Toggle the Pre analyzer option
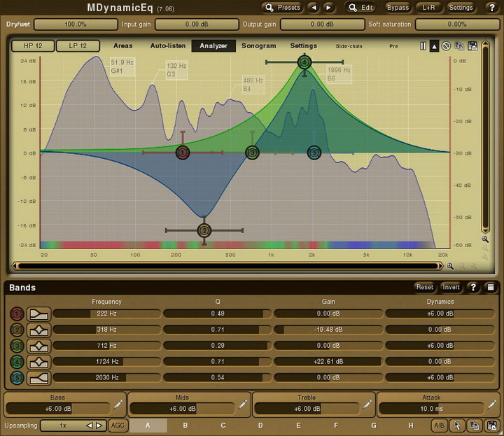Screen dimensions: 504x436 393,46
